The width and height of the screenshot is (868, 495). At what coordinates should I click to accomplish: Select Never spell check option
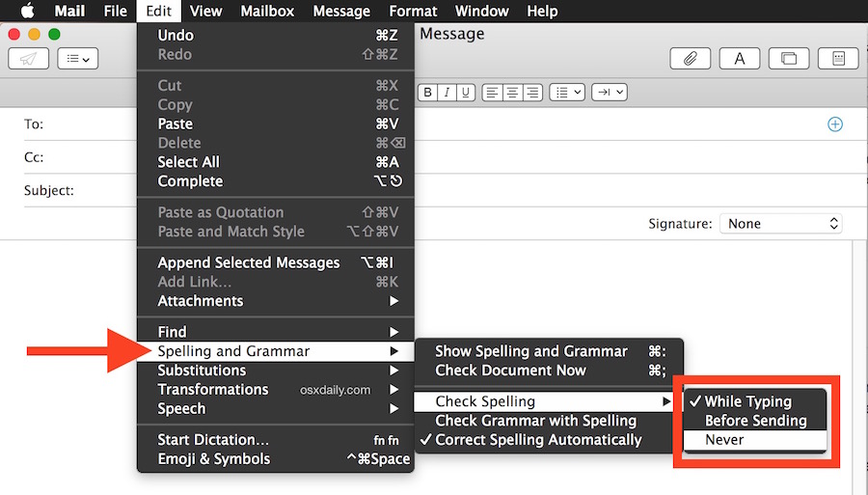[x=755, y=440]
